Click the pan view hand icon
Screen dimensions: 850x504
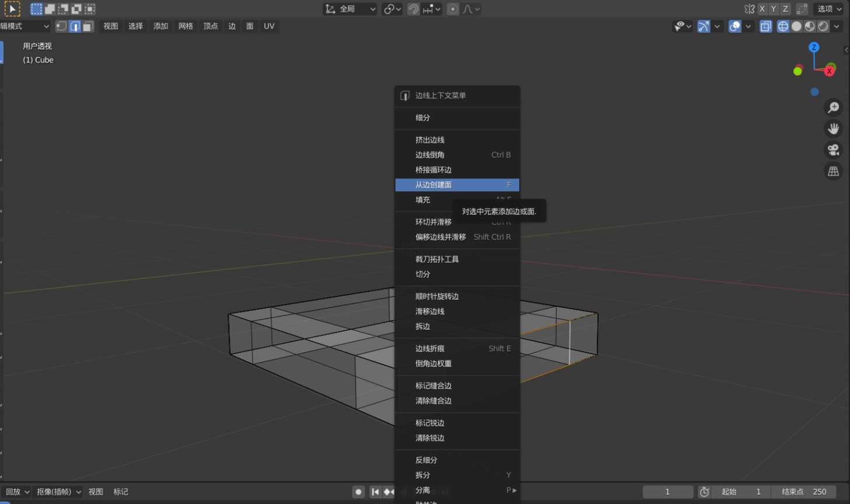pyautogui.click(x=833, y=128)
